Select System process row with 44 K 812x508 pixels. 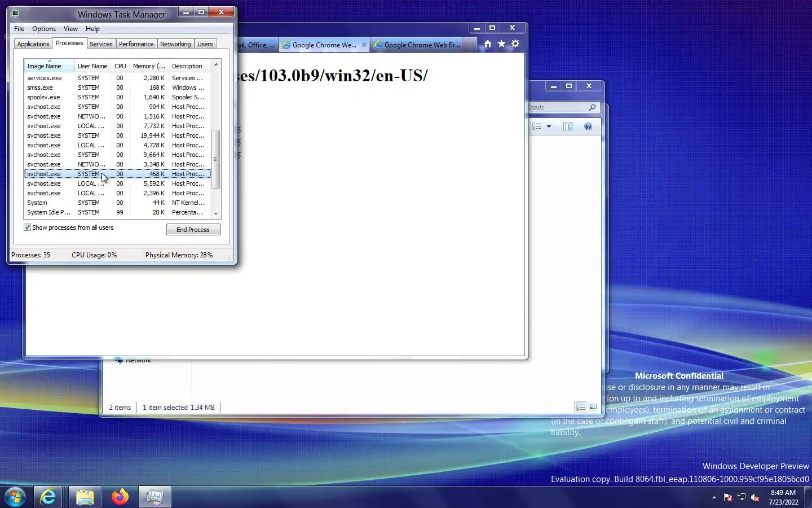click(117, 203)
